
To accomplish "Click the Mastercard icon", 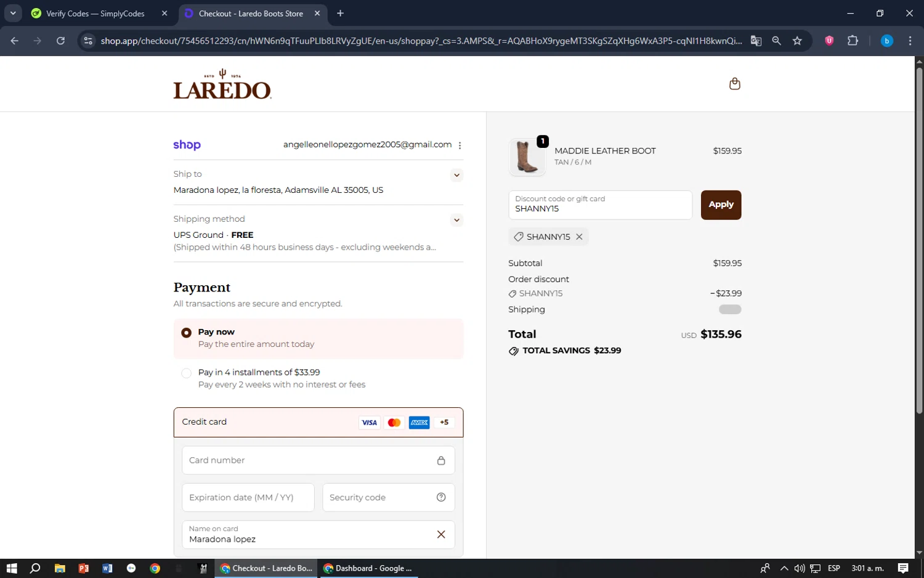I will (x=394, y=423).
